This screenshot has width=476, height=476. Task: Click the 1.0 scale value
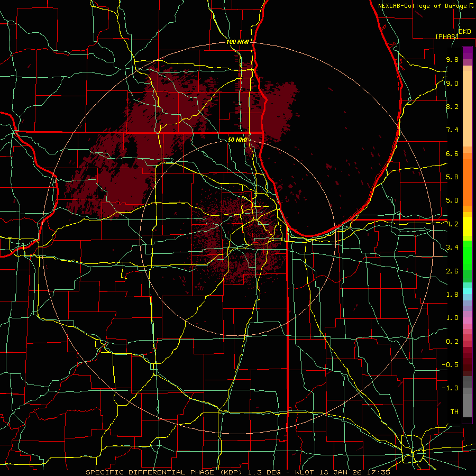click(452, 318)
